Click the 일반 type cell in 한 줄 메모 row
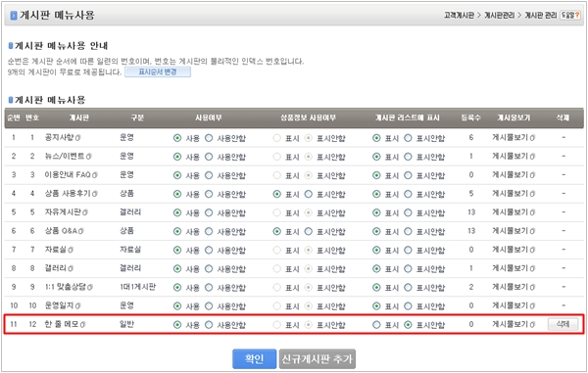The width and height of the screenshot is (588, 373). pyautogui.click(x=126, y=324)
